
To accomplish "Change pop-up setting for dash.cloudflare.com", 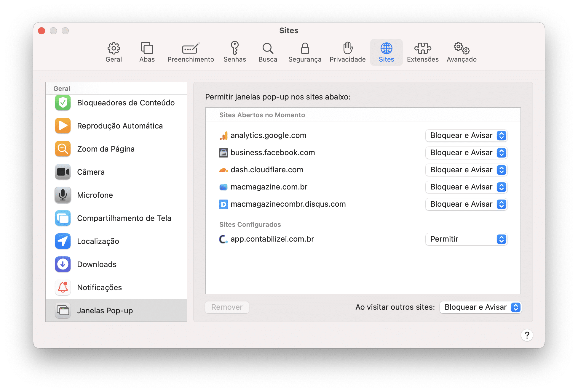I will (466, 170).
